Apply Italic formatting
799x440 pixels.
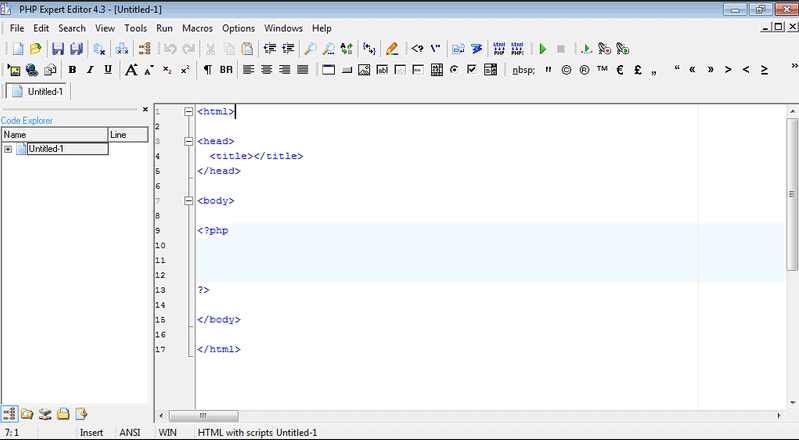pos(90,70)
